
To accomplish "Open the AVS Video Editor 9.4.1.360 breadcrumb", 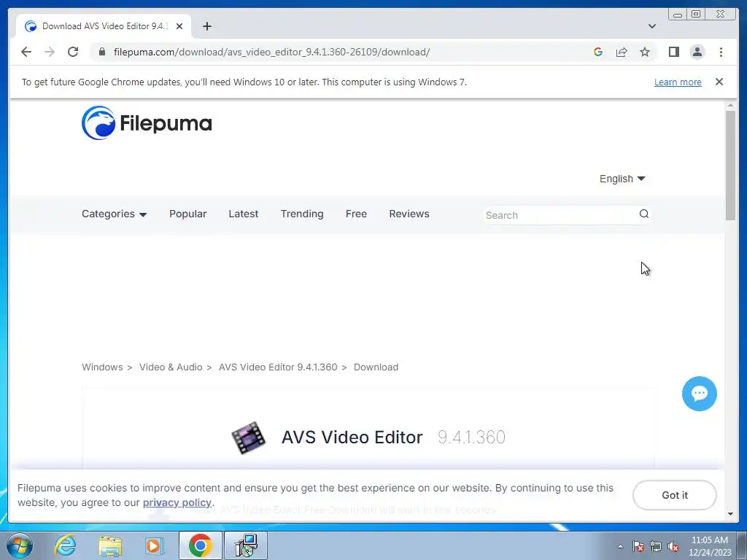I will point(278,367).
